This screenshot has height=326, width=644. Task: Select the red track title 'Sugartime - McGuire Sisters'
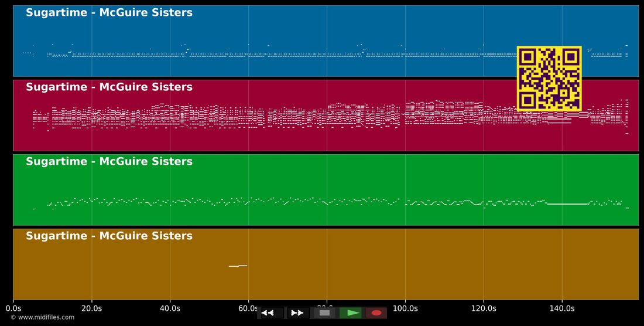click(x=109, y=87)
